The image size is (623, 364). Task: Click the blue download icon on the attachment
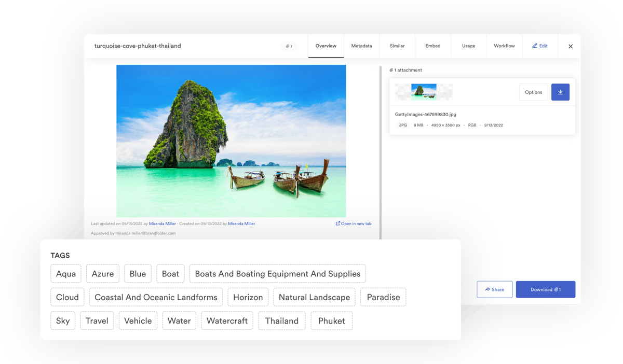coord(560,92)
